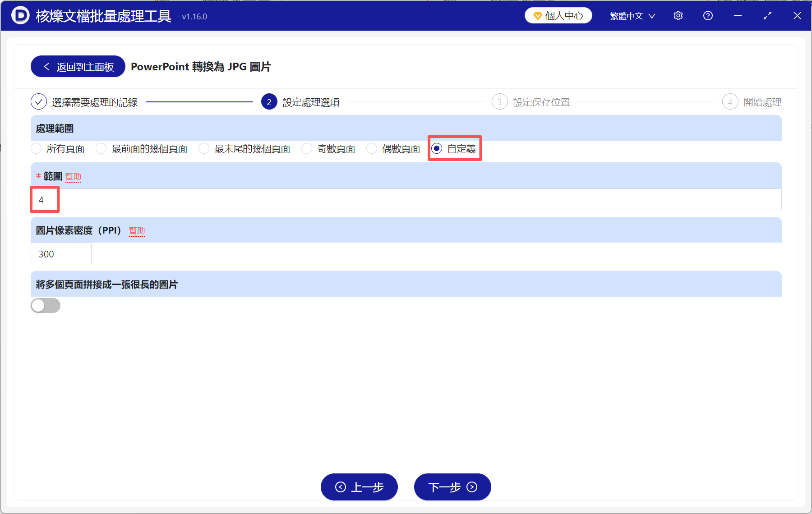Switch to the 設定保存位置 step

(541, 102)
